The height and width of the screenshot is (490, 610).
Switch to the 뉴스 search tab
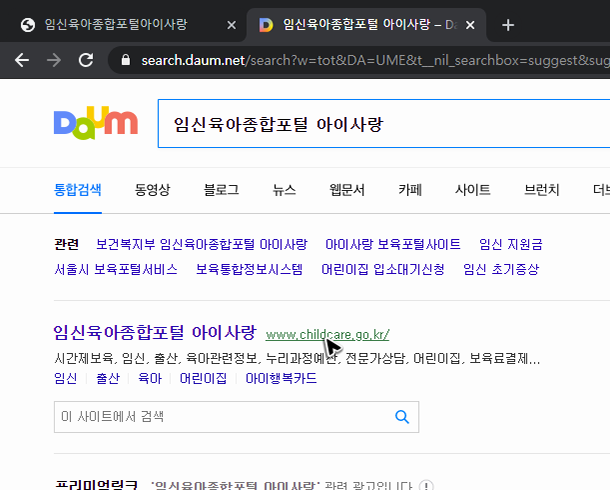pos(284,190)
